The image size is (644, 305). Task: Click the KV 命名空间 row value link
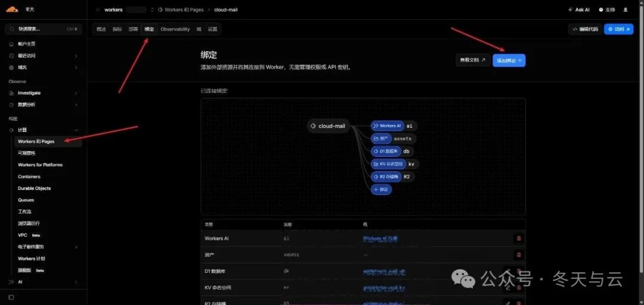383,288
